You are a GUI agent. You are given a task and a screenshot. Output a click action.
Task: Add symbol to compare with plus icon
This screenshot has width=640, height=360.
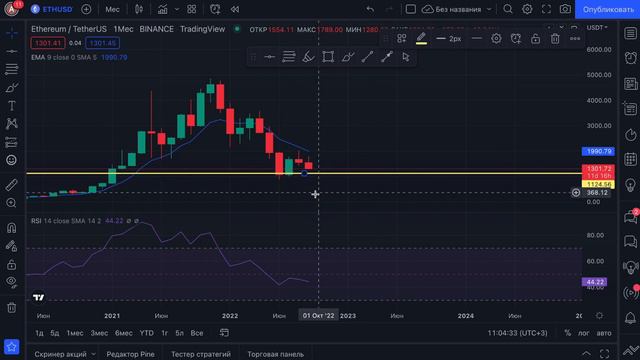point(86,9)
